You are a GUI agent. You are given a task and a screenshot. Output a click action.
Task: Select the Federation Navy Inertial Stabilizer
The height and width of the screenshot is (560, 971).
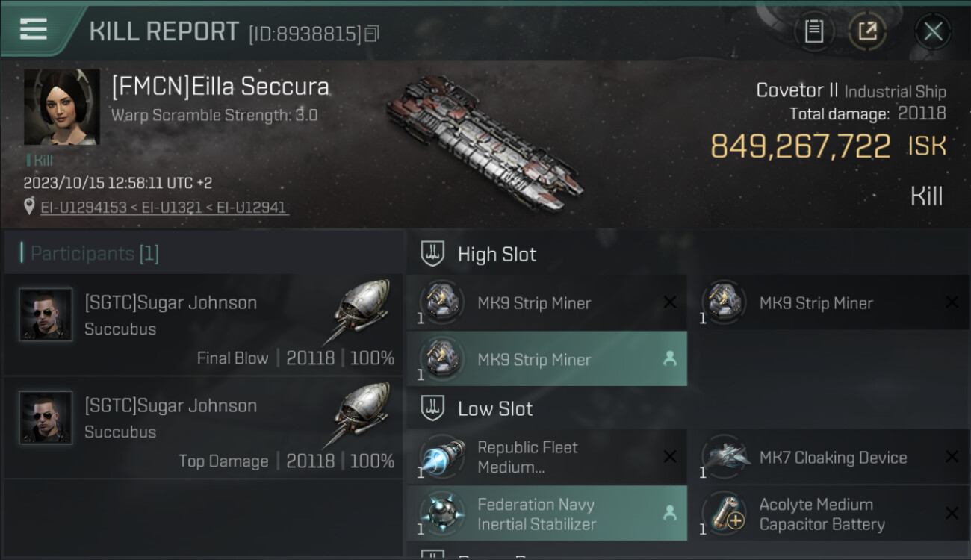[547, 514]
